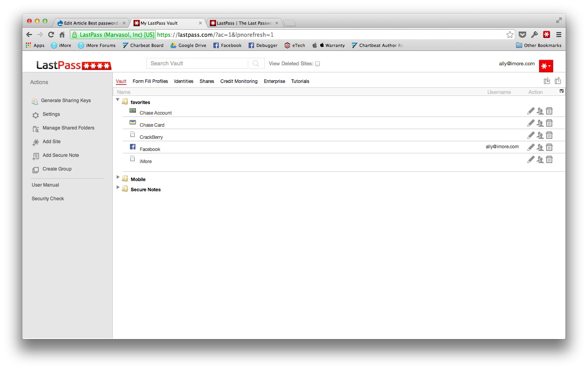Edit the Chase Account entry with pencil icon
Screen dimensions: 588x370
(531, 111)
